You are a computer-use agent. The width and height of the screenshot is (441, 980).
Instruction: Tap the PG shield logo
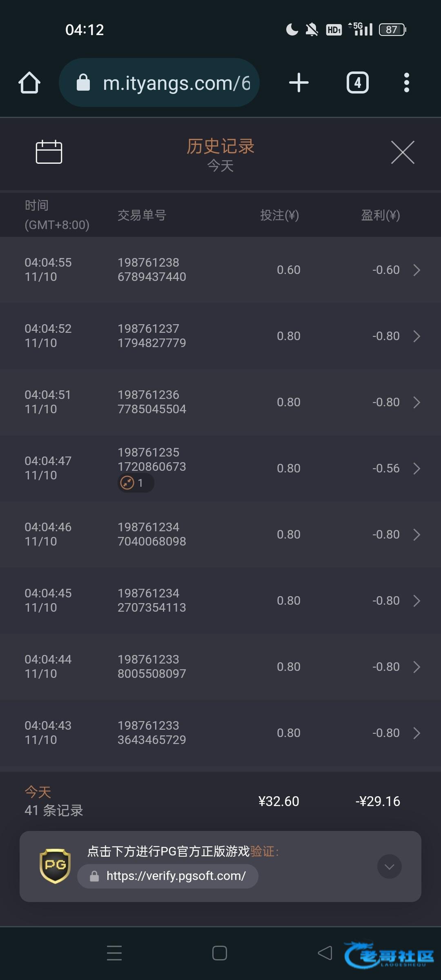point(55,866)
